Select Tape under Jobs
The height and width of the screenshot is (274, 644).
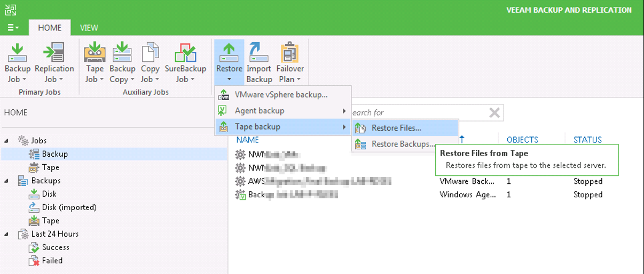tap(50, 167)
